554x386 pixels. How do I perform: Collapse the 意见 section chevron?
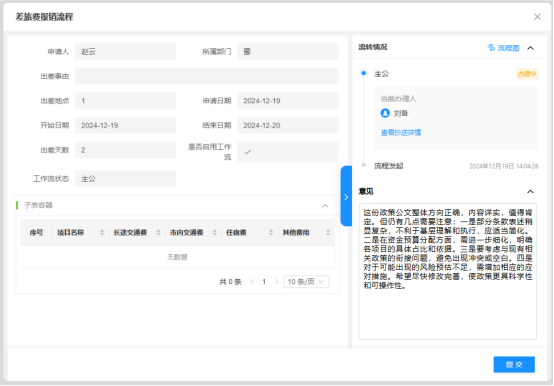click(x=530, y=191)
